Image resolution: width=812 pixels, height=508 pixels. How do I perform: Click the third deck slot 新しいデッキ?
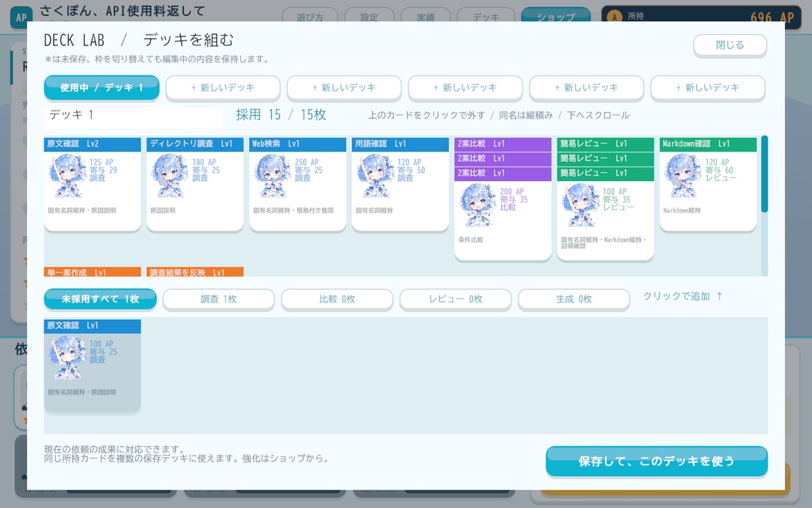coord(465,87)
